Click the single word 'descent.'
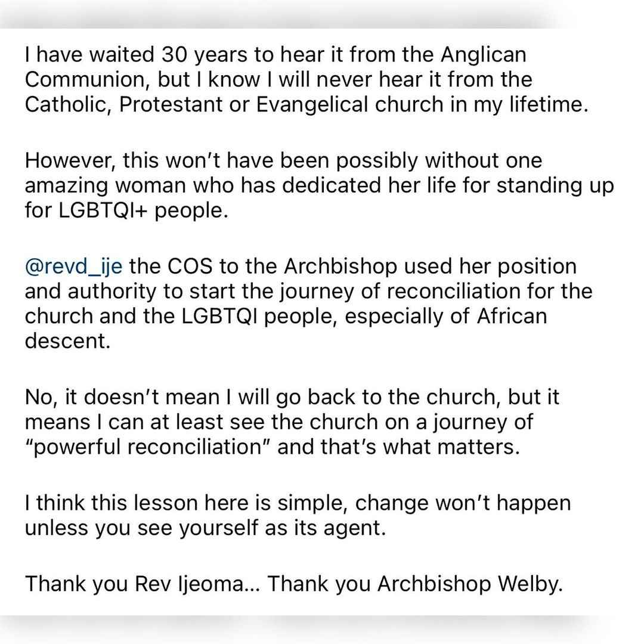The height and width of the screenshot is (644, 644). pyautogui.click(x=68, y=341)
